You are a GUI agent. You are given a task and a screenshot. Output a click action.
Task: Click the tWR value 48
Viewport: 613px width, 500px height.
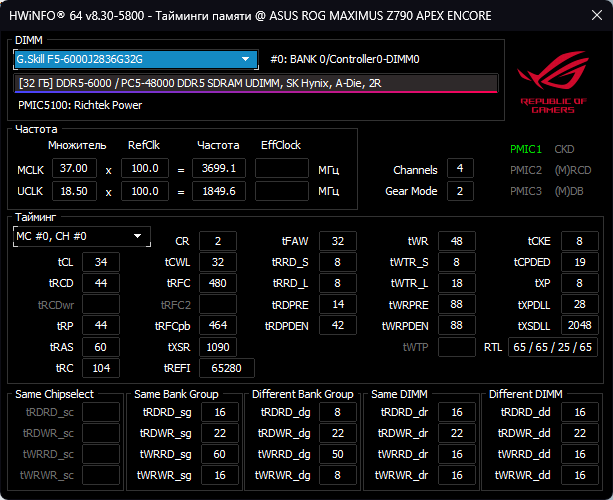point(457,241)
